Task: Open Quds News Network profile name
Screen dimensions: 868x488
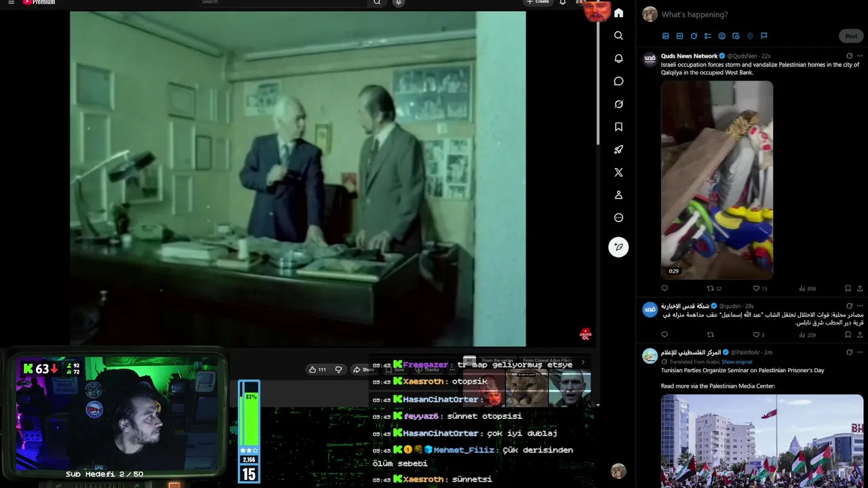Action: pos(689,56)
